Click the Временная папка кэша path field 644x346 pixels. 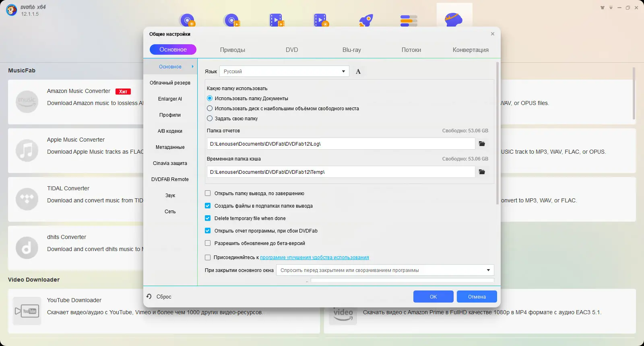tap(341, 172)
